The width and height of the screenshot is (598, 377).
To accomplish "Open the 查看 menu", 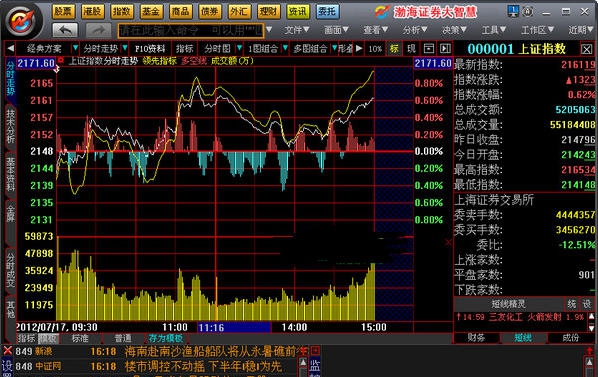I will pyautogui.click(x=375, y=30).
